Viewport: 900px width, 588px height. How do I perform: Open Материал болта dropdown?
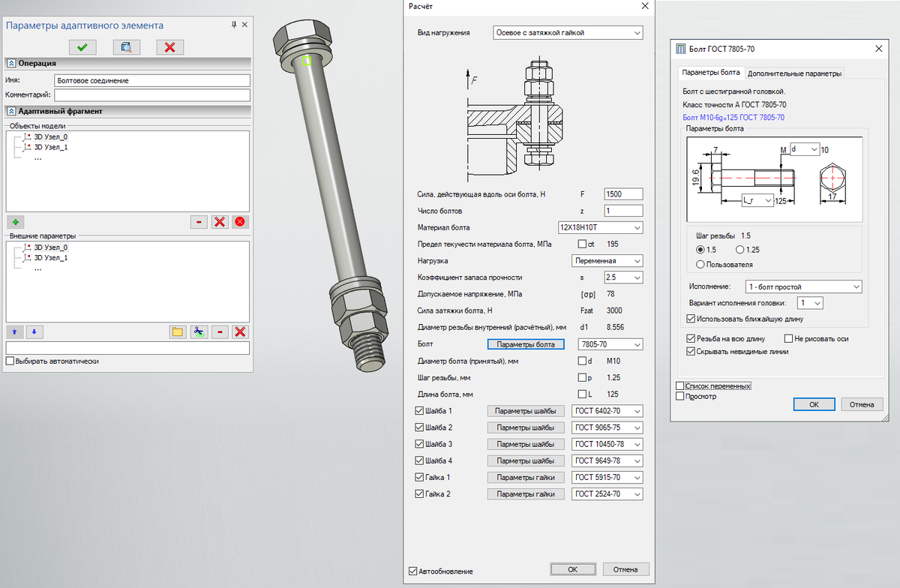599,227
